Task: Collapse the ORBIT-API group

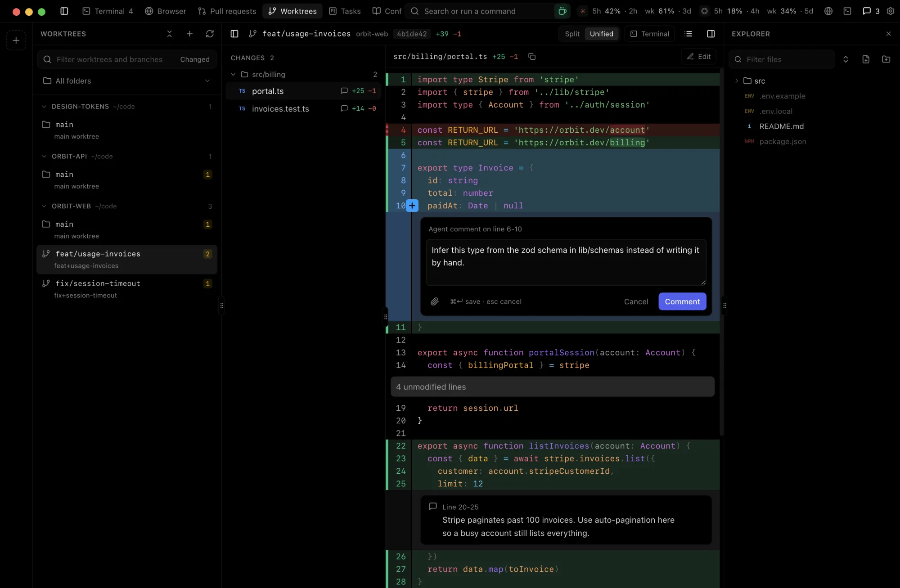Action: coord(44,157)
